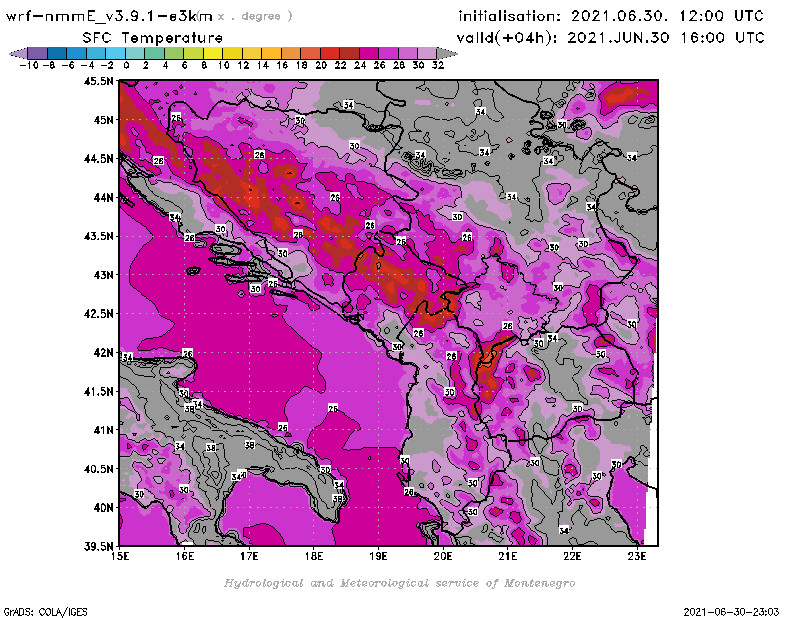Click the '43.5N' latitude label
This screenshot has height=618, width=800.
point(98,236)
